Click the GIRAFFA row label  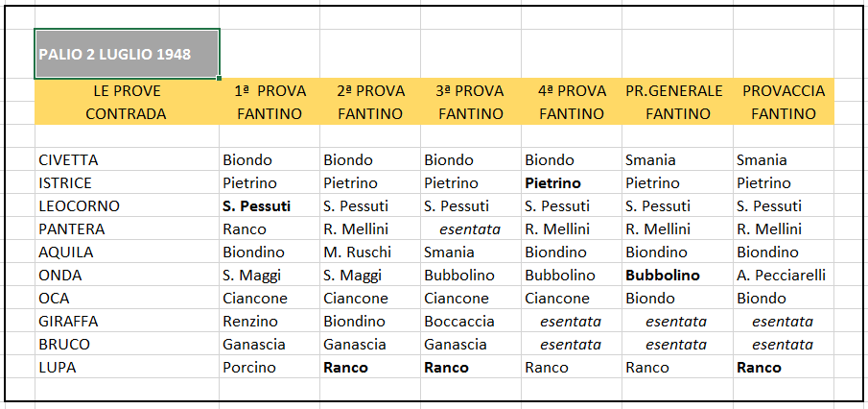[69, 322]
